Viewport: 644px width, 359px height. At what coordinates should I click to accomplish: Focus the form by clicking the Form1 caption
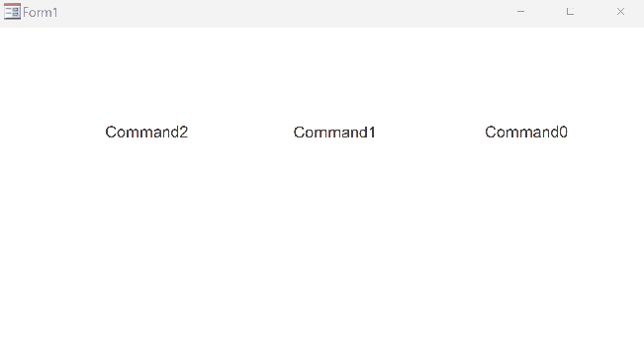click(41, 12)
